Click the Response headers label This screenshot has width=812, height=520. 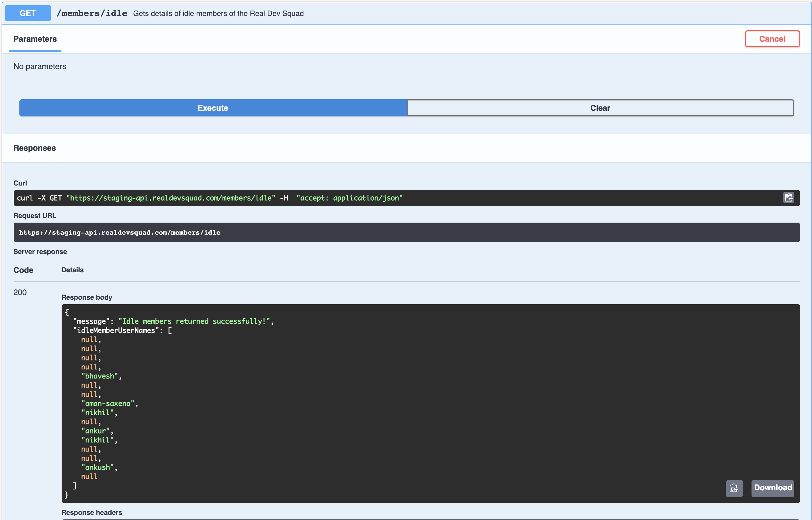(x=92, y=513)
